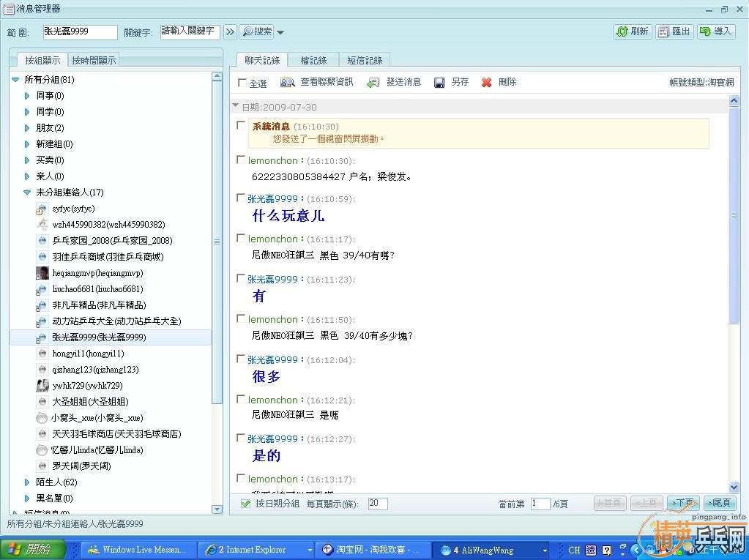Go to next page with 下頁 button
Viewport: 749px width, 560px height.
(x=683, y=503)
